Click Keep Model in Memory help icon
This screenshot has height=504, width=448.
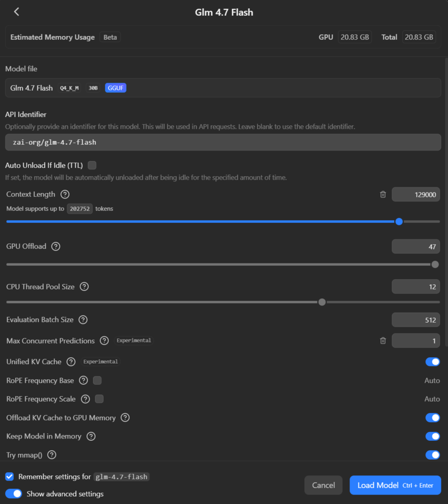(x=91, y=436)
